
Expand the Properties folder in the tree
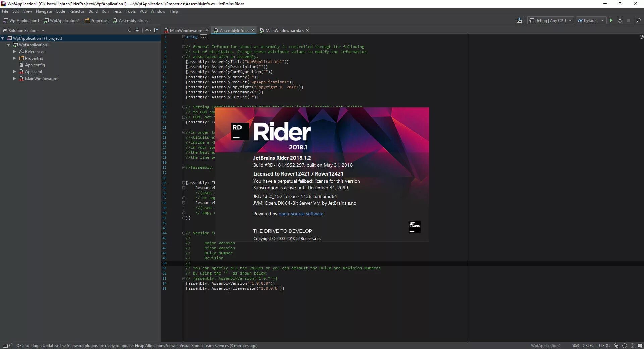point(15,58)
